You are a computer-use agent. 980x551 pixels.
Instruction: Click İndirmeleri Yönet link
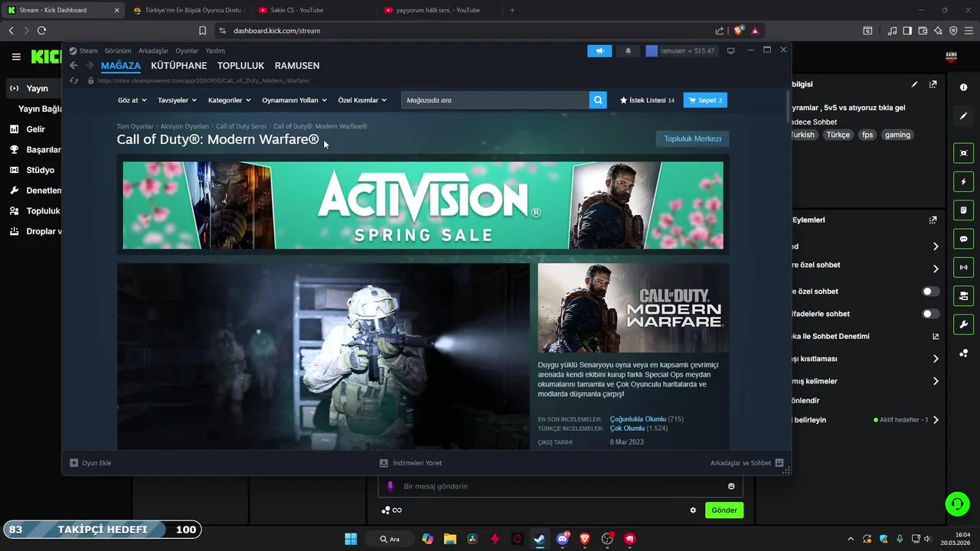coord(411,463)
